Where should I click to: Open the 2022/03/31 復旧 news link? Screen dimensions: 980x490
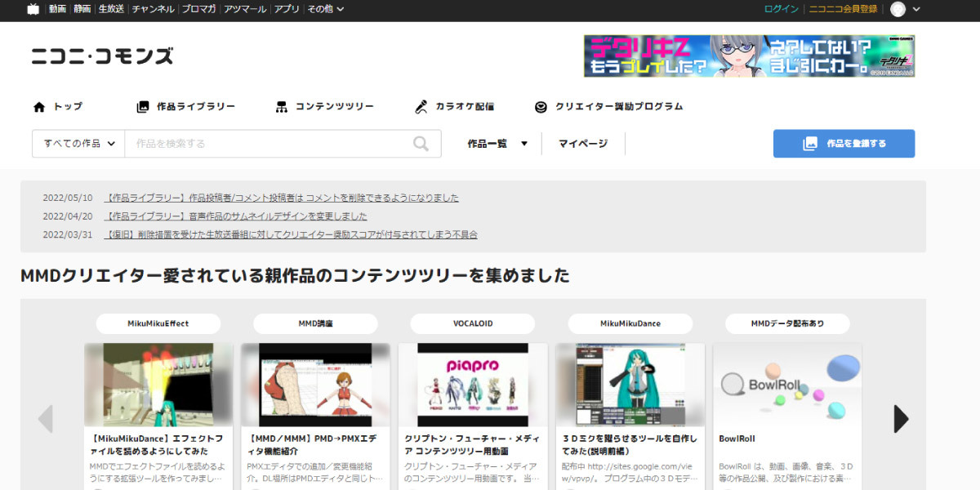291,234
